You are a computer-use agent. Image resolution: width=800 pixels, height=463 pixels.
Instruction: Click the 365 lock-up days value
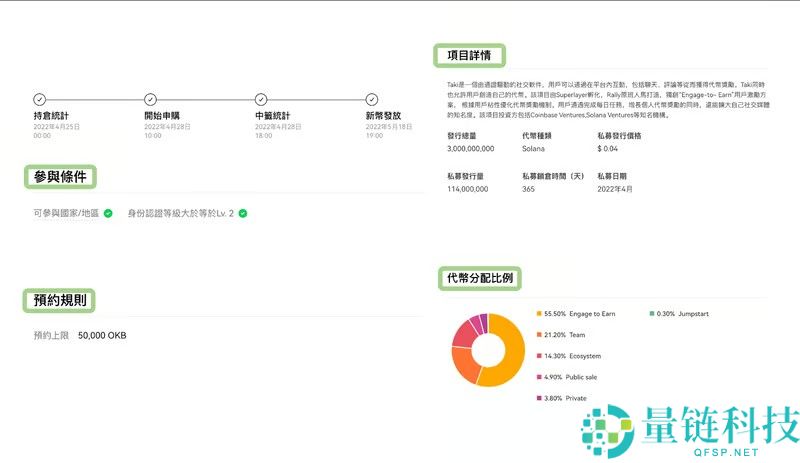[528, 189]
